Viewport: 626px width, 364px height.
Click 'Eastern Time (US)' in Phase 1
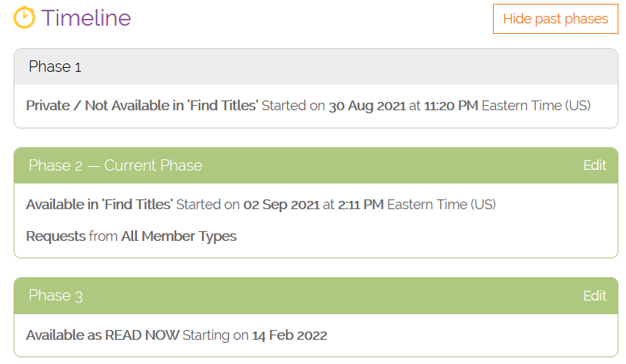536,106
